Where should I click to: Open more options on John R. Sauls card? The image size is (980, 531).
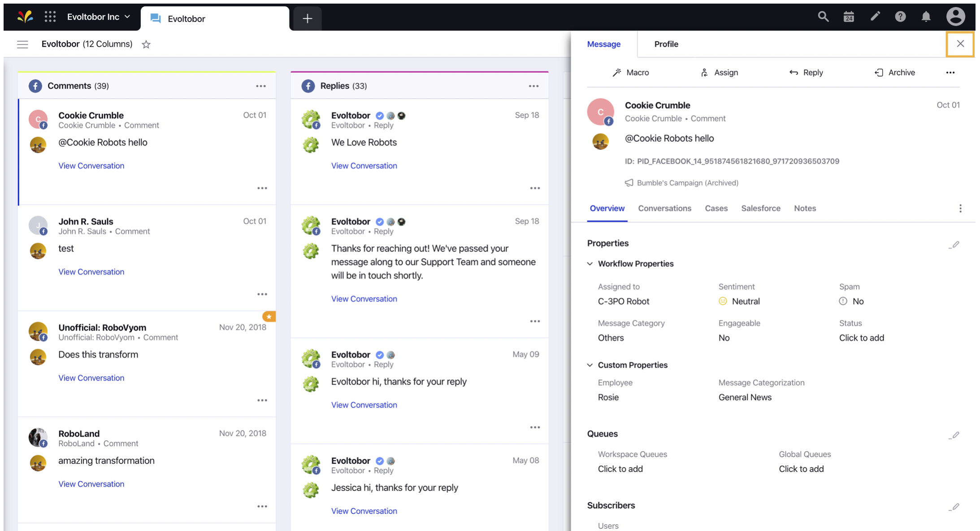pos(262,294)
